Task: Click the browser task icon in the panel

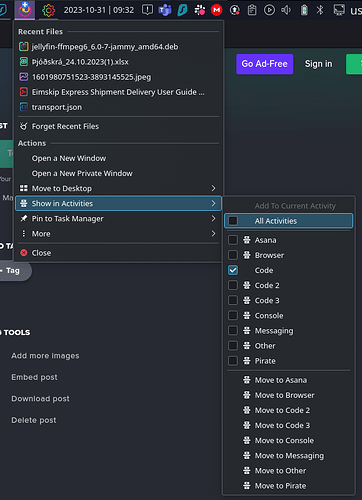Action: (25, 9)
